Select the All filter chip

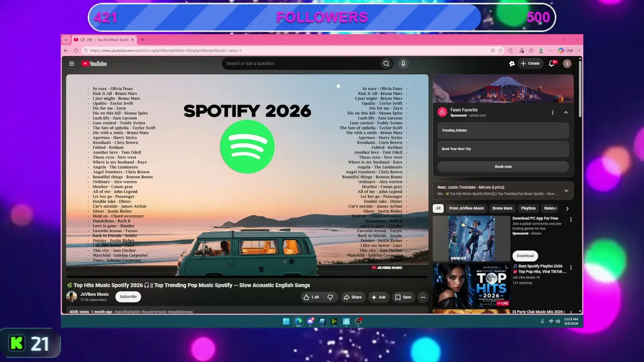point(438,208)
